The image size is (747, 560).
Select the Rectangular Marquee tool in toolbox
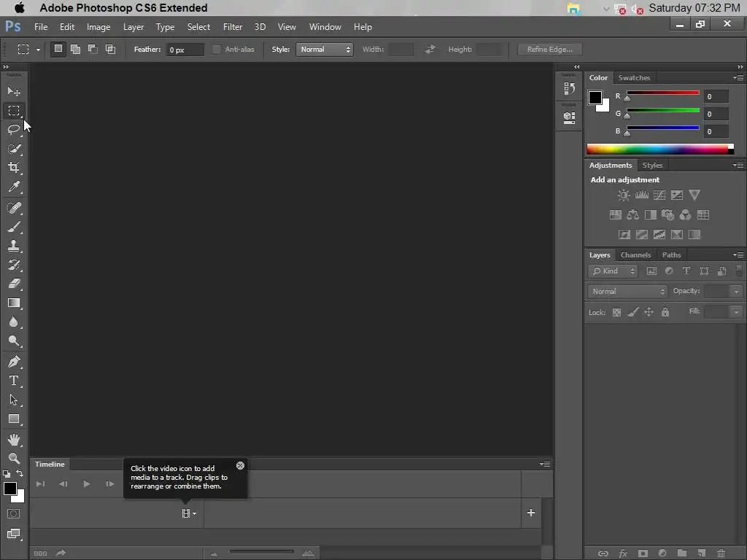point(14,111)
